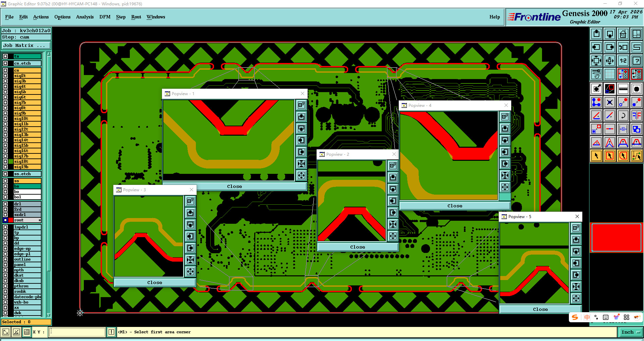Open the wrench and palette display options icon
The width and height of the screenshot is (644, 341).
596,74
